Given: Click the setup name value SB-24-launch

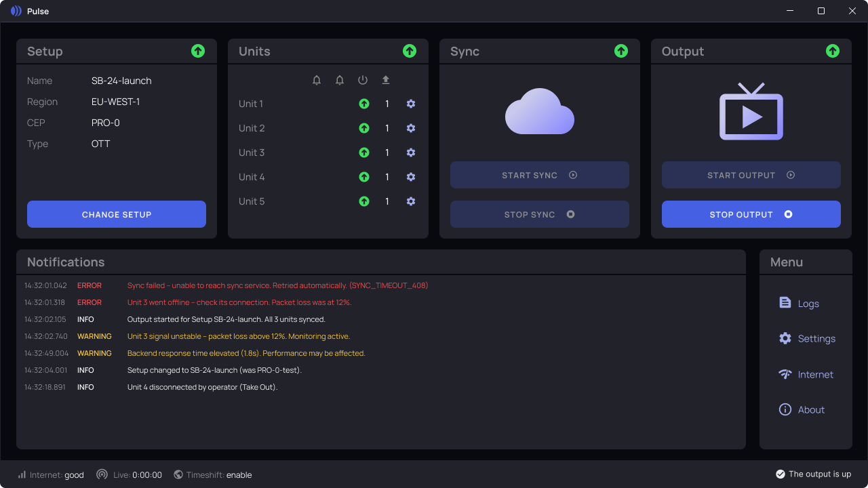Looking at the screenshot, I should (x=121, y=81).
